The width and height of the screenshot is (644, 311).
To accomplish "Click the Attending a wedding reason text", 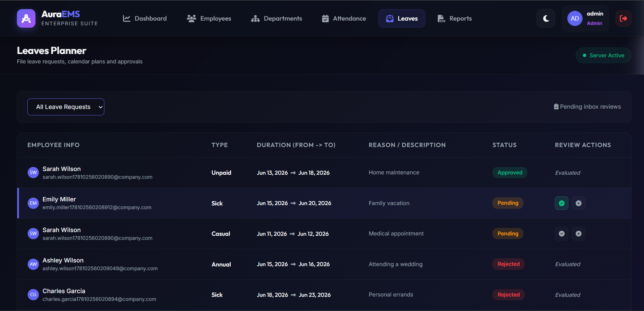I will click(x=395, y=264).
